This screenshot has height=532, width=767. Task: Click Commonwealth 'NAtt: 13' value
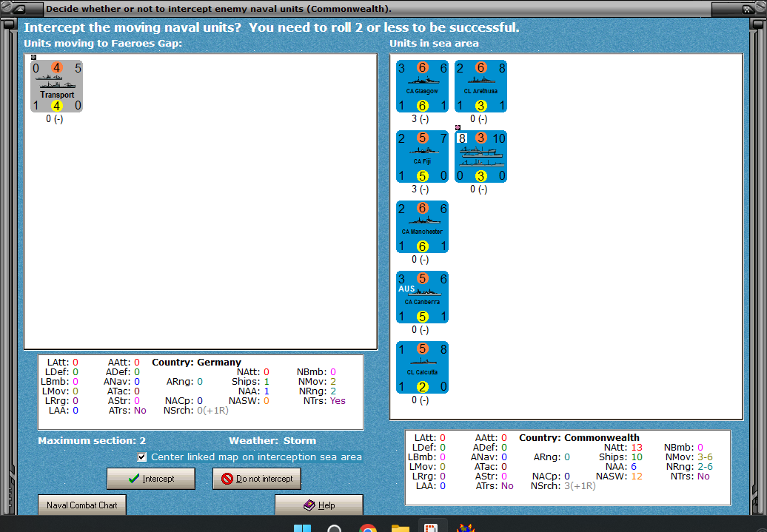coord(623,448)
